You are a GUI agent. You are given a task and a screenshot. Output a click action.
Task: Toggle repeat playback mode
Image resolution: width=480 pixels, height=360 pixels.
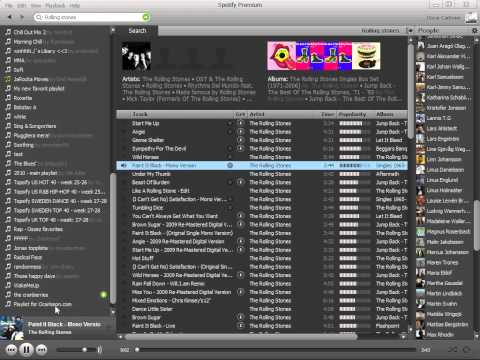click(467, 349)
